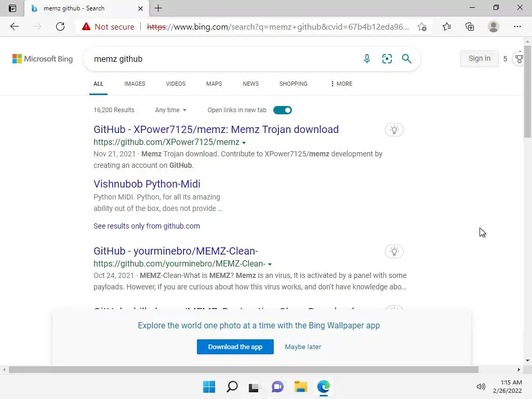Open Task View on the taskbar
Screen dimensions: 532x399
coord(255,387)
